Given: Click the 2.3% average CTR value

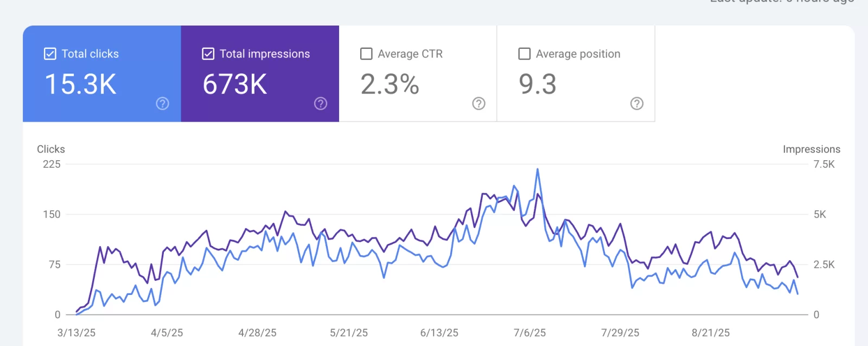Looking at the screenshot, I should tap(390, 84).
